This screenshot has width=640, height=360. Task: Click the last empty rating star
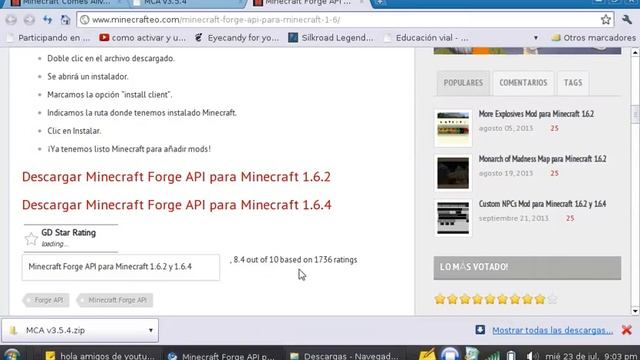(x=552, y=299)
